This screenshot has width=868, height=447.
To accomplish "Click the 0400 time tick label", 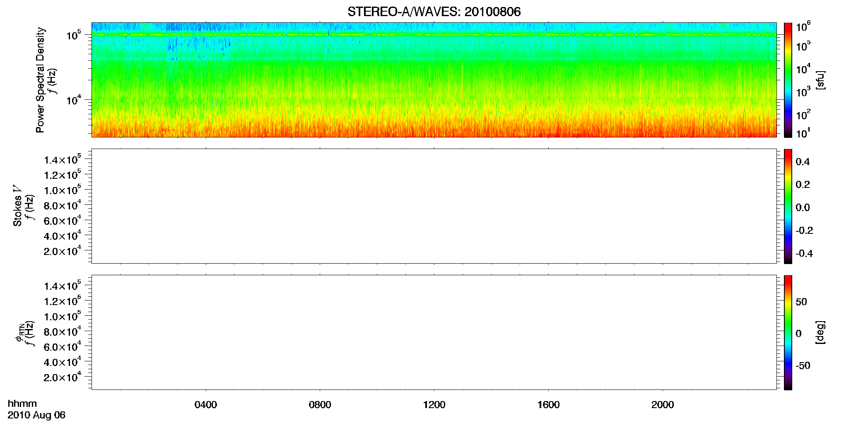I will click(206, 405).
